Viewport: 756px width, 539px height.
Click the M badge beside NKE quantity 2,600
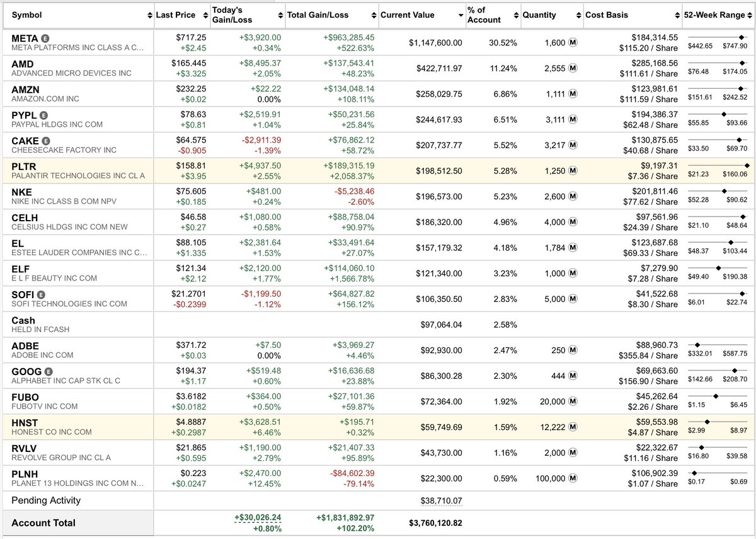click(x=573, y=197)
